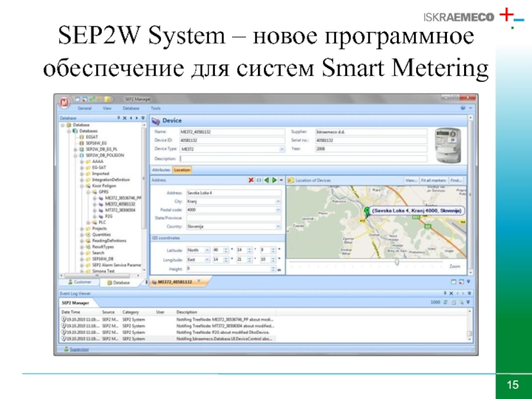532x399 pixels.
Task: Click the Fit all markers button
Action: pos(434,180)
